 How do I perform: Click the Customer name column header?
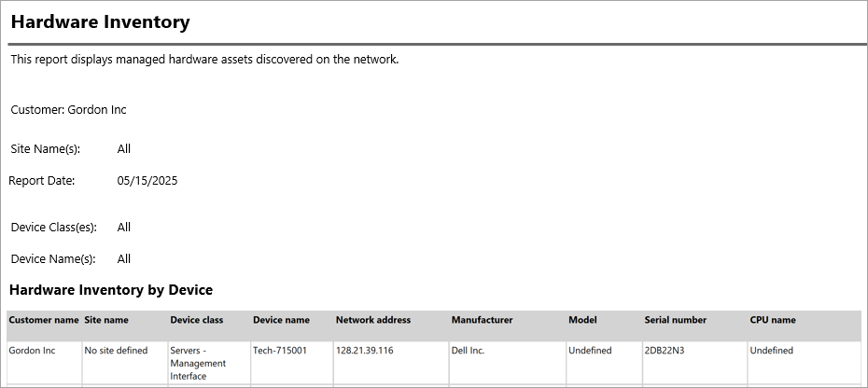point(44,320)
